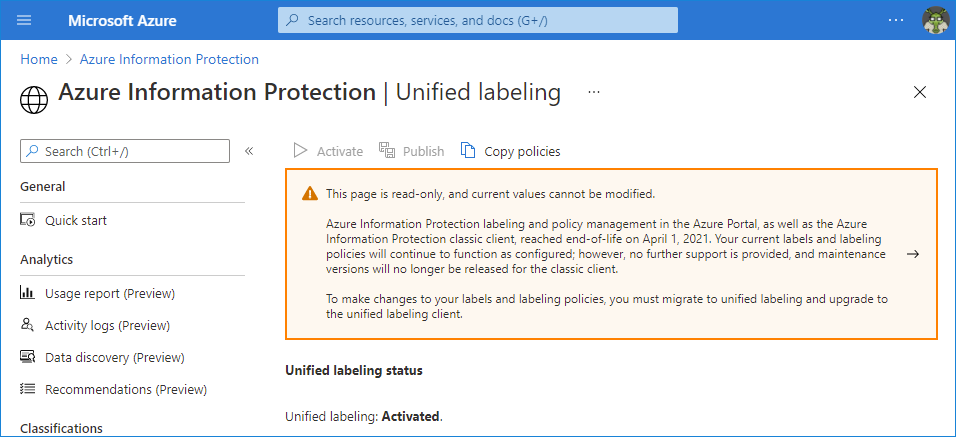This screenshot has height=437, width=956.
Task: Click the warning triangle icon in banner
Action: point(310,194)
